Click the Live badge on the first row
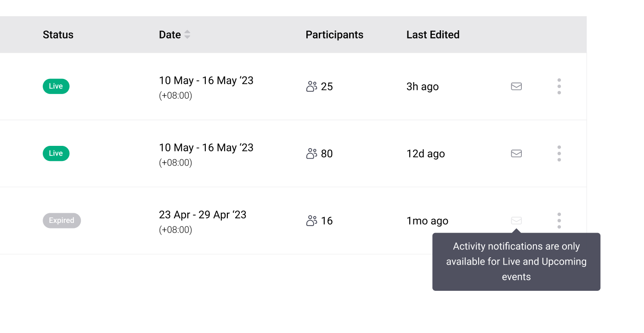The image size is (644, 333). [56, 86]
